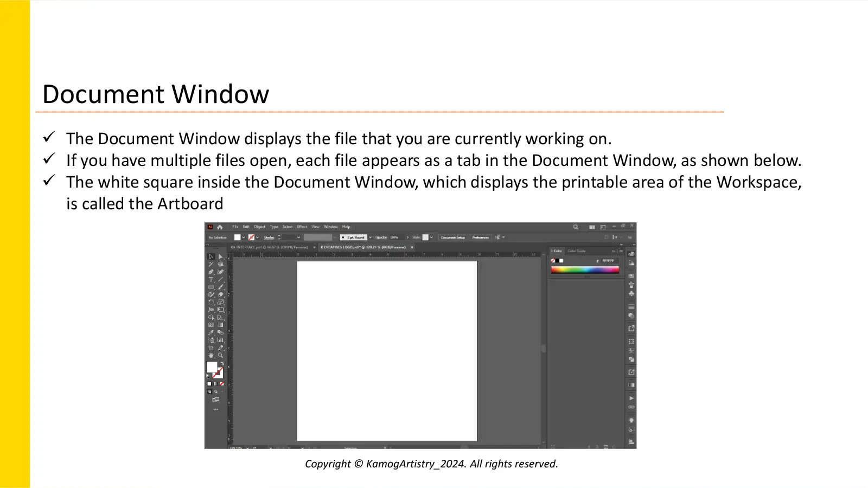
Task: Open the Home screen icon
Action: pos(220,227)
